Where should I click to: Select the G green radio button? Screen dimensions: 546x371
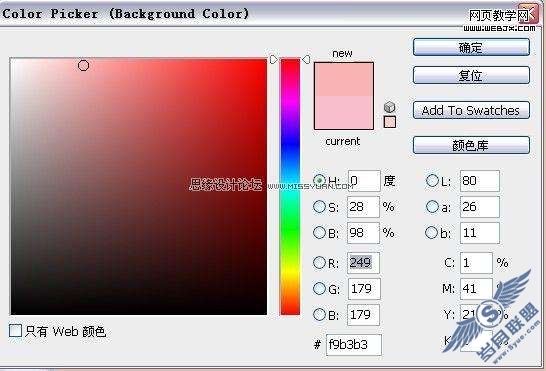(319, 288)
